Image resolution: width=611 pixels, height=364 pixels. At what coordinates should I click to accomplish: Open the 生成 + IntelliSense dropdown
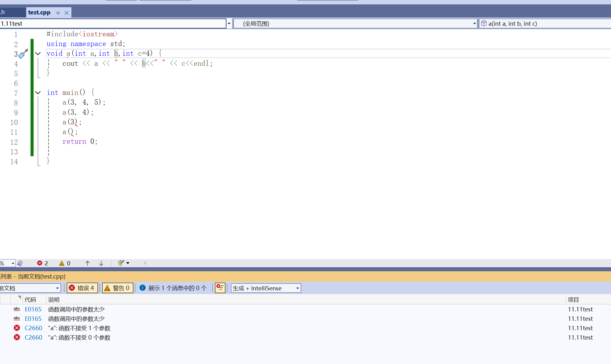pyautogui.click(x=266, y=288)
